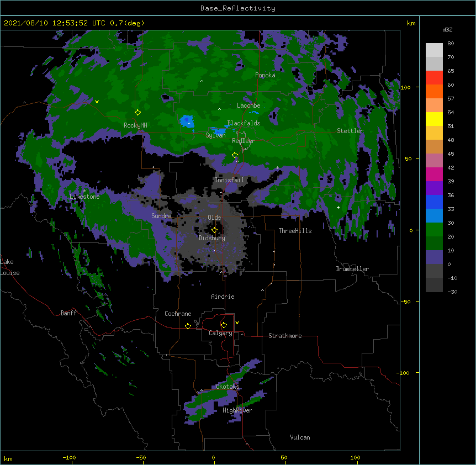The height and width of the screenshot is (465, 476).
Task: Click the ThreeHills label
Action: pos(295,231)
